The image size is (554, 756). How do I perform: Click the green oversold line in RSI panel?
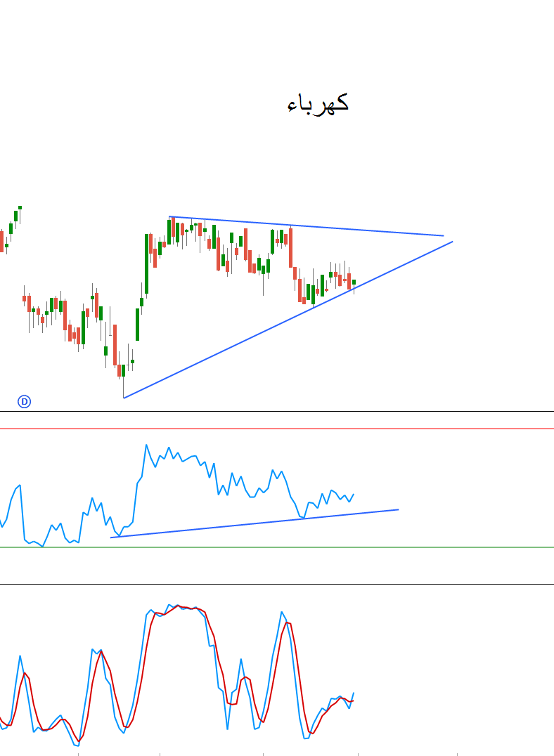277,547
